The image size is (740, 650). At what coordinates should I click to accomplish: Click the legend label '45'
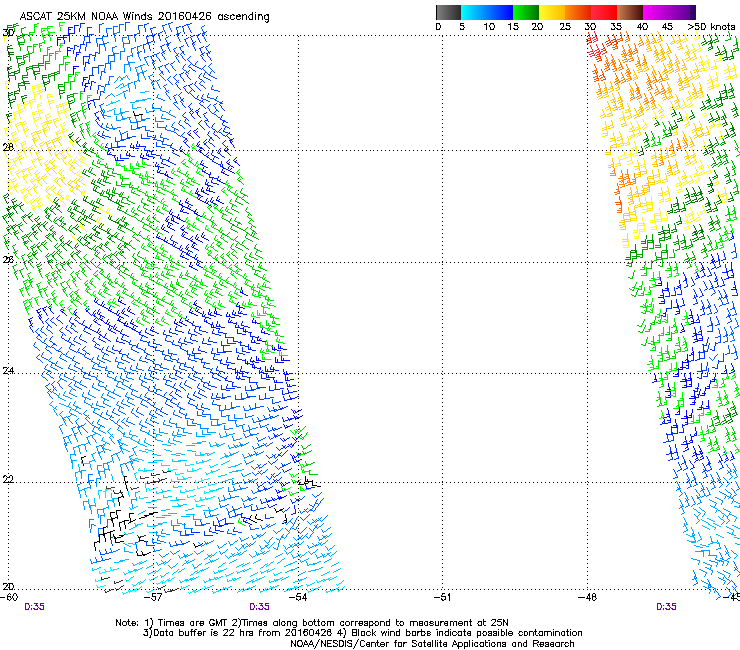click(667, 27)
